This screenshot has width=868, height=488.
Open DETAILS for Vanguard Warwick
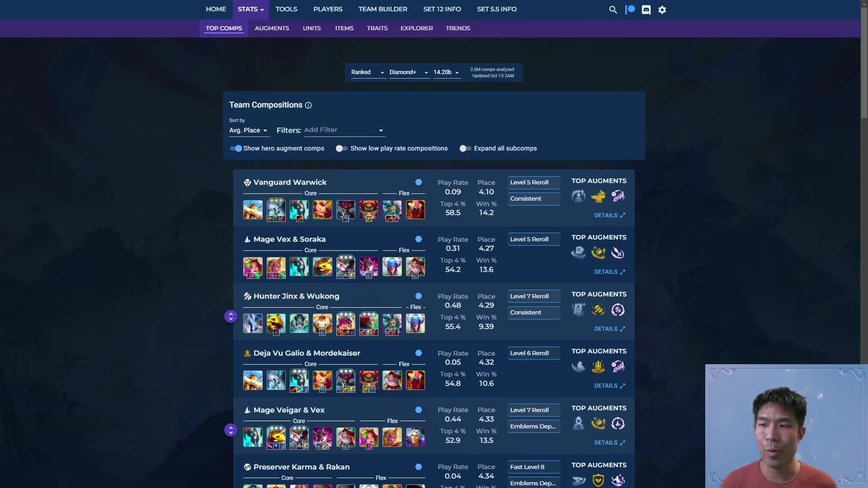pyautogui.click(x=610, y=216)
